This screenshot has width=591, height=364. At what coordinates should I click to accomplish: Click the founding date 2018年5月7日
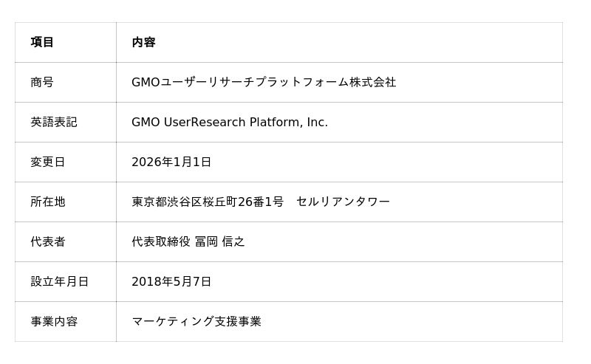171,282
